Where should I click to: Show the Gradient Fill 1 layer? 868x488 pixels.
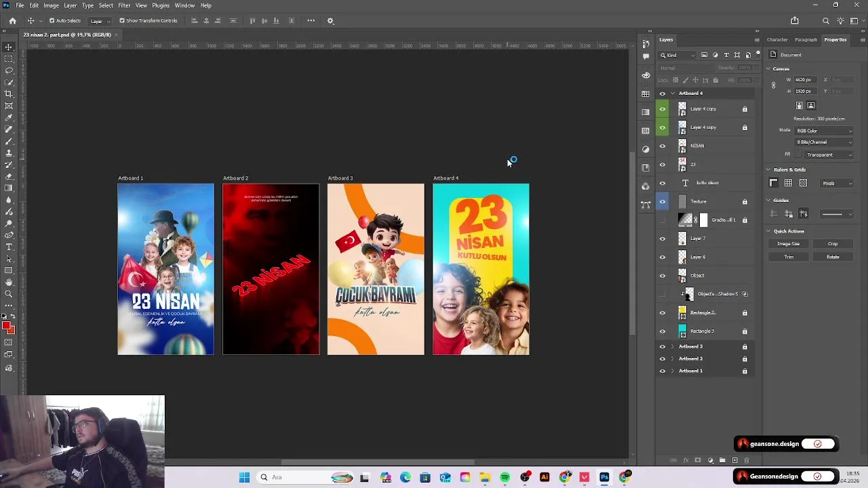(x=663, y=220)
